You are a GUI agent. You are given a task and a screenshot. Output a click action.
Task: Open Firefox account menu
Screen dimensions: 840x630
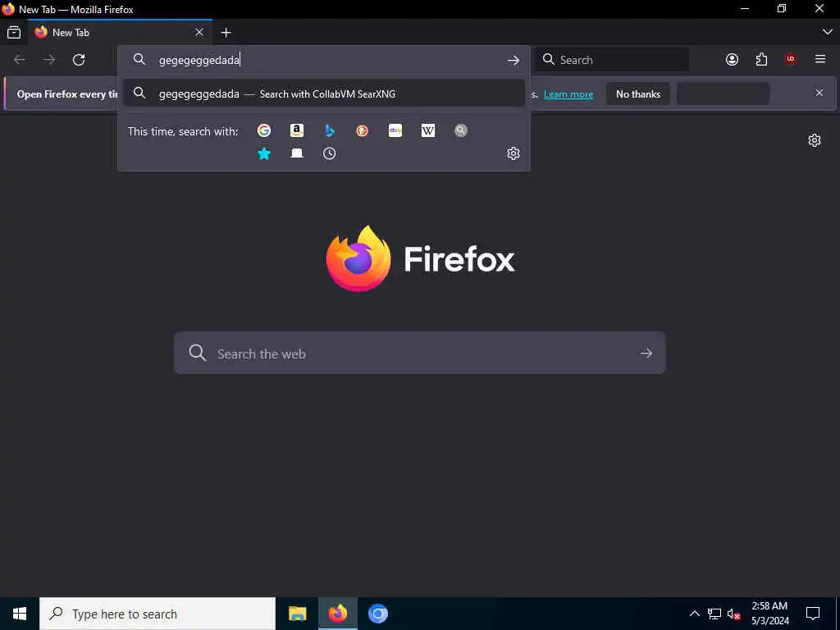pos(733,59)
